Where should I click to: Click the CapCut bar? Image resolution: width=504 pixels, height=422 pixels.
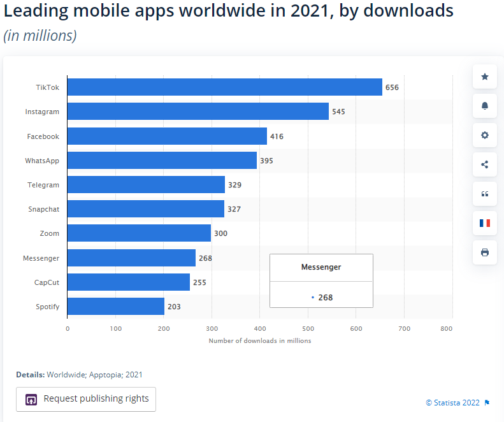click(129, 282)
